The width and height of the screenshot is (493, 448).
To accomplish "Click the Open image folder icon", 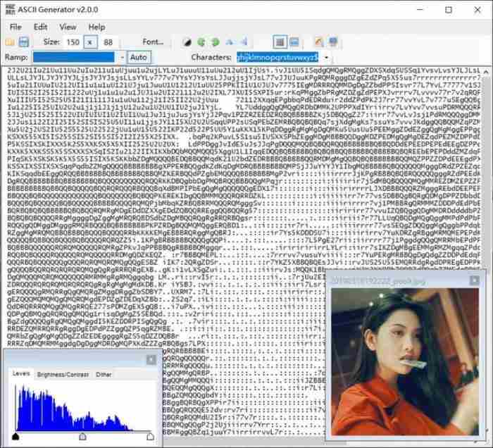I will click(x=9, y=42).
